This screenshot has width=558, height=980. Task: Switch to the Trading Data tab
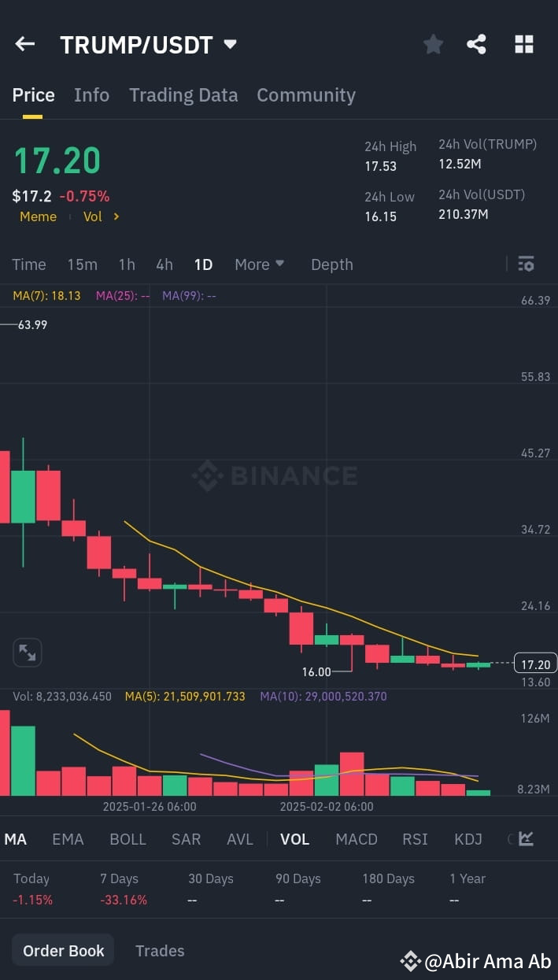(183, 94)
